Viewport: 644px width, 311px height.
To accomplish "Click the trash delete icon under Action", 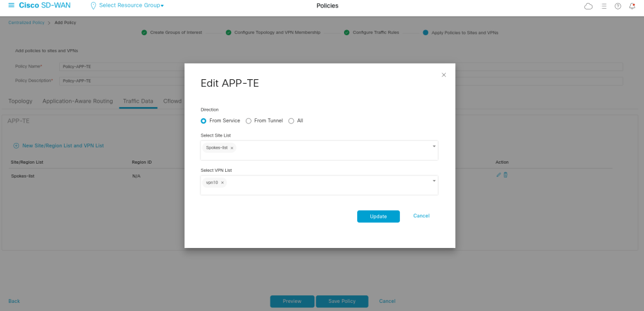I will (x=506, y=175).
